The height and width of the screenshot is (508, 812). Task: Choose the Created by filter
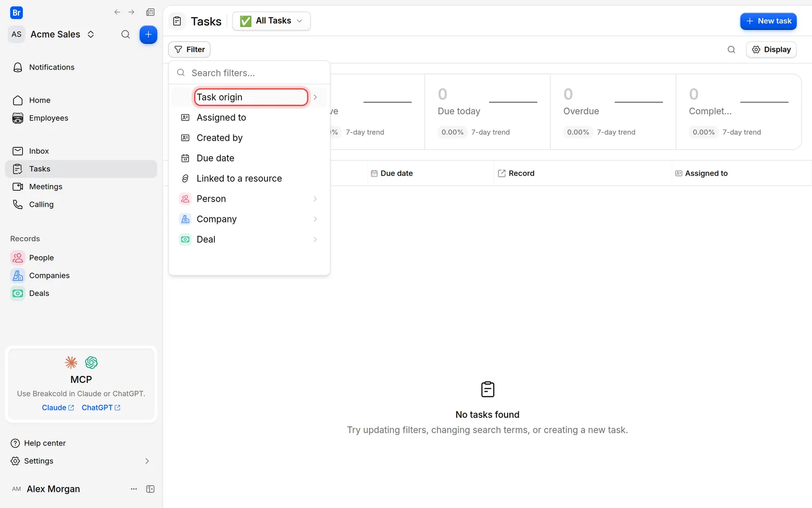point(249,138)
